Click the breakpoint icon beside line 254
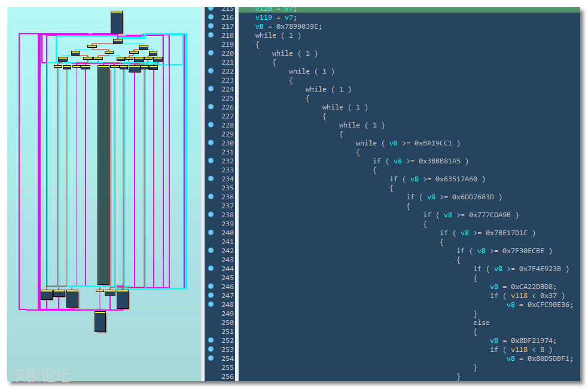The image size is (588, 389). (x=210, y=358)
